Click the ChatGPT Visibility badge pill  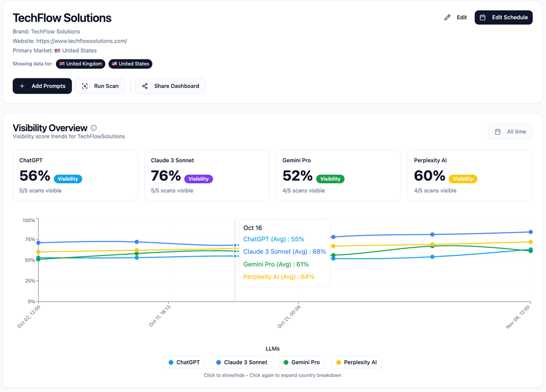pos(68,179)
